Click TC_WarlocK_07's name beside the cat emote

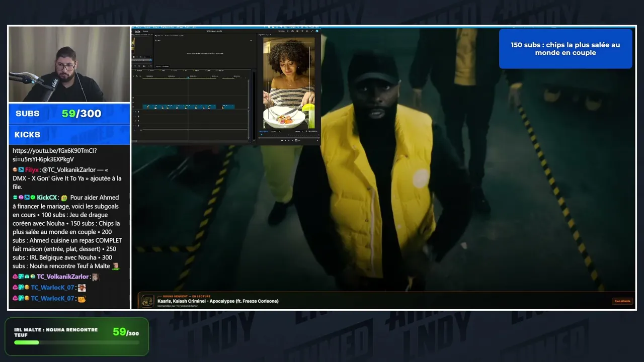(x=52, y=298)
